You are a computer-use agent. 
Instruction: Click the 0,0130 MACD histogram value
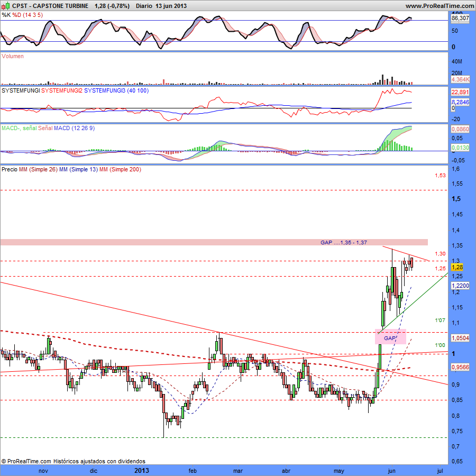point(460,148)
